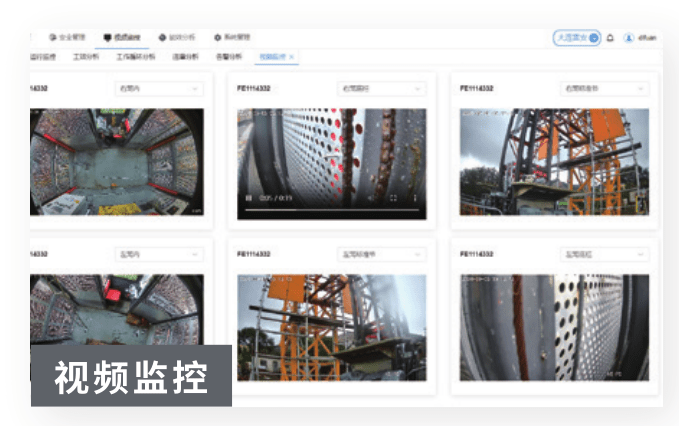Switch to the 工效分析 tab
This screenshot has width=679, height=426.
[86, 57]
